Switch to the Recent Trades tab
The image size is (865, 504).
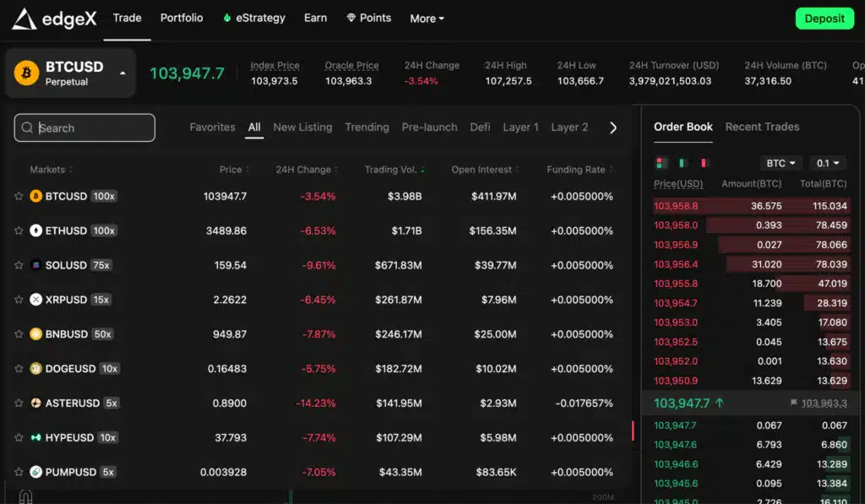click(x=762, y=127)
